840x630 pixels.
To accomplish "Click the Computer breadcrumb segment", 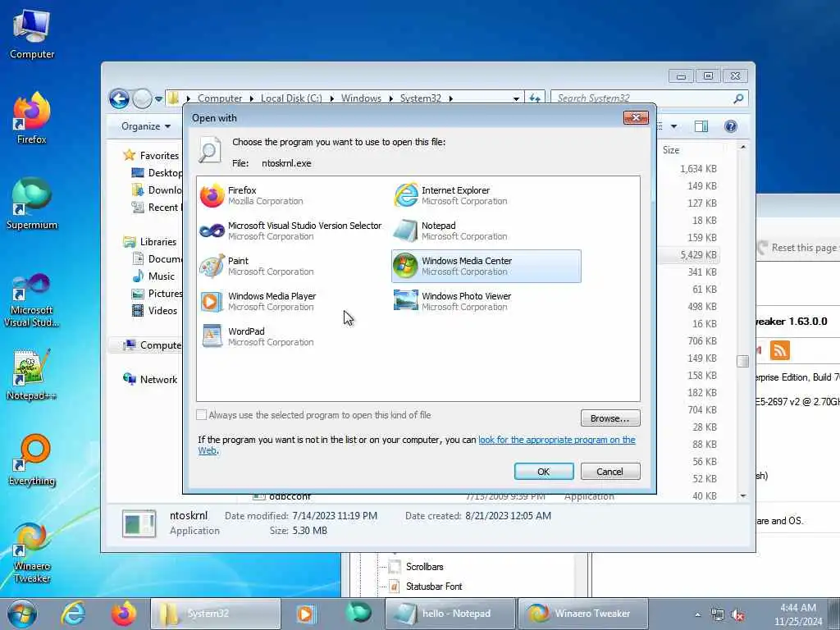I will pyautogui.click(x=220, y=98).
